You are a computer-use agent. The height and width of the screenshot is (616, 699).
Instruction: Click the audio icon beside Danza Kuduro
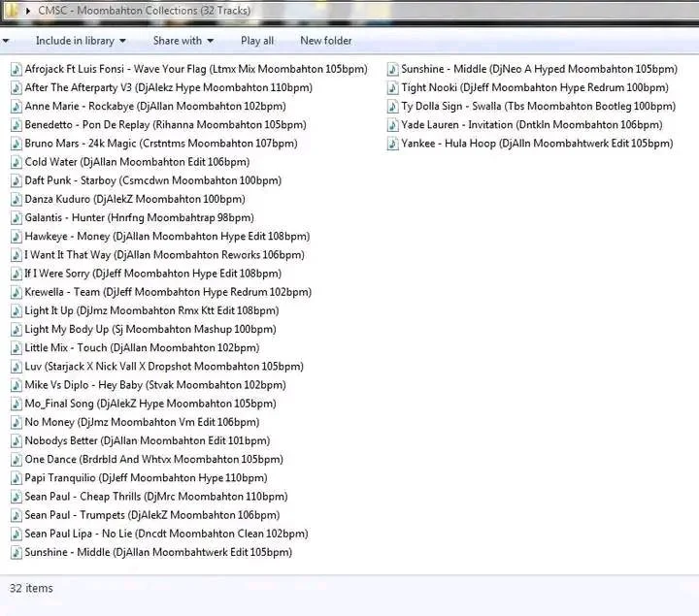tap(17, 200)
